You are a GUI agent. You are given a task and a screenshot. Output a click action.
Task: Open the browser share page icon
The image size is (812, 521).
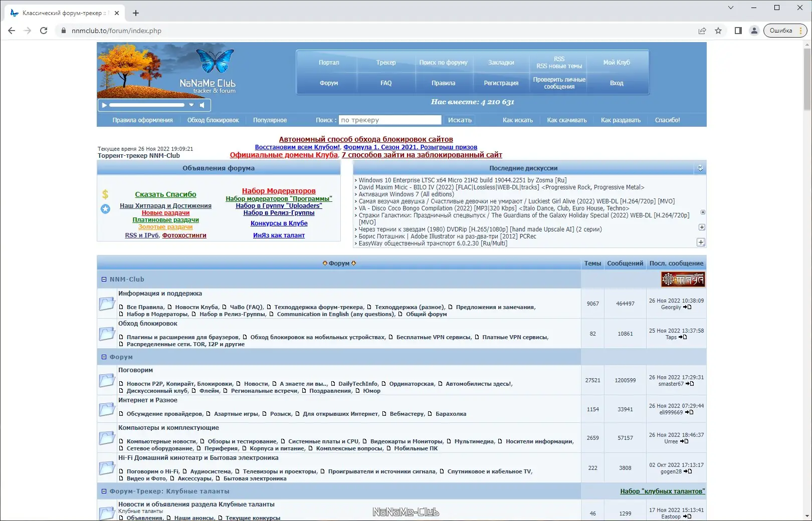pos(702,31)
